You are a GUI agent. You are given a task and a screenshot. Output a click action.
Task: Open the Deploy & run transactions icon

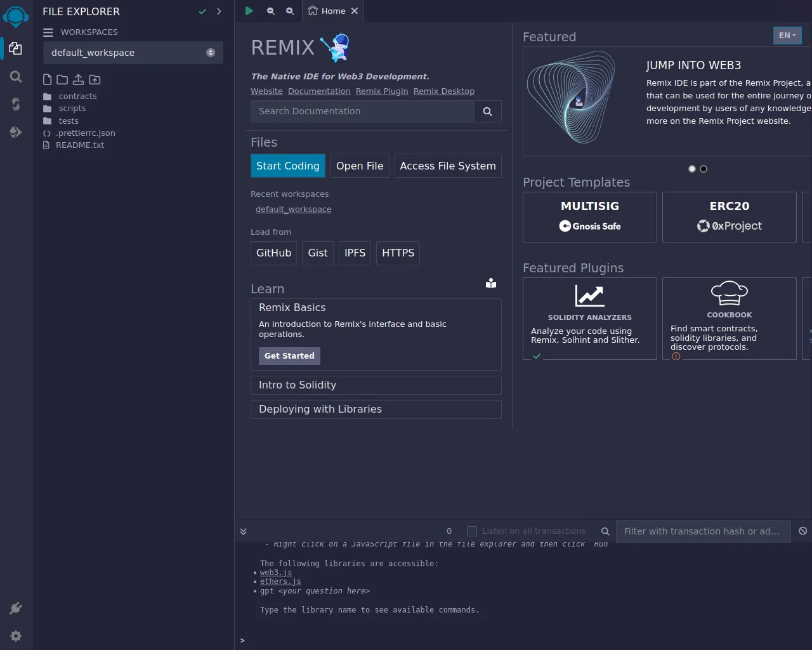pos(16,132)
